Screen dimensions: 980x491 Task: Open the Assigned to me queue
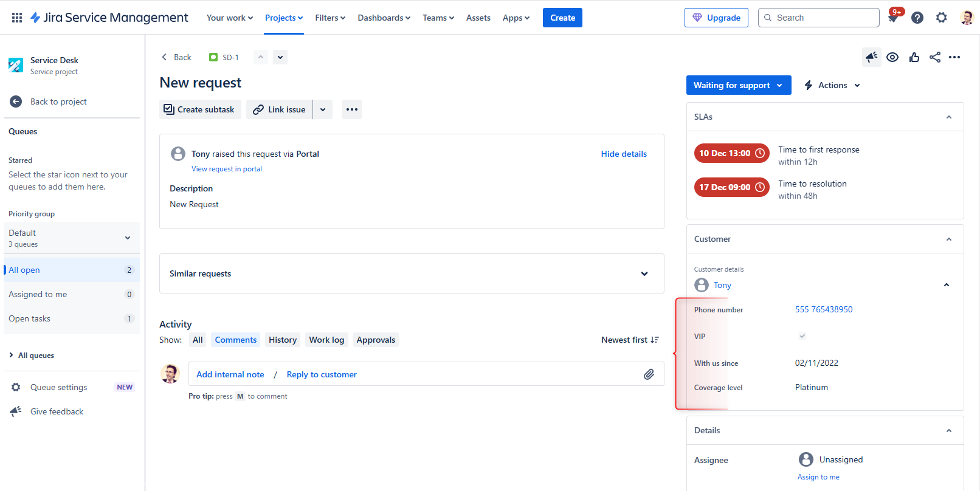click(72, 294)
